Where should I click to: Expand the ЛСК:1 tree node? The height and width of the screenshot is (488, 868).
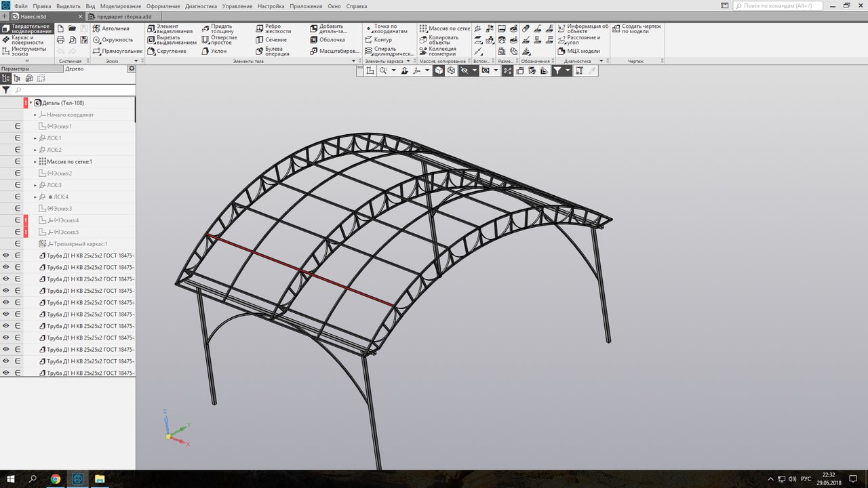(35, 138)
